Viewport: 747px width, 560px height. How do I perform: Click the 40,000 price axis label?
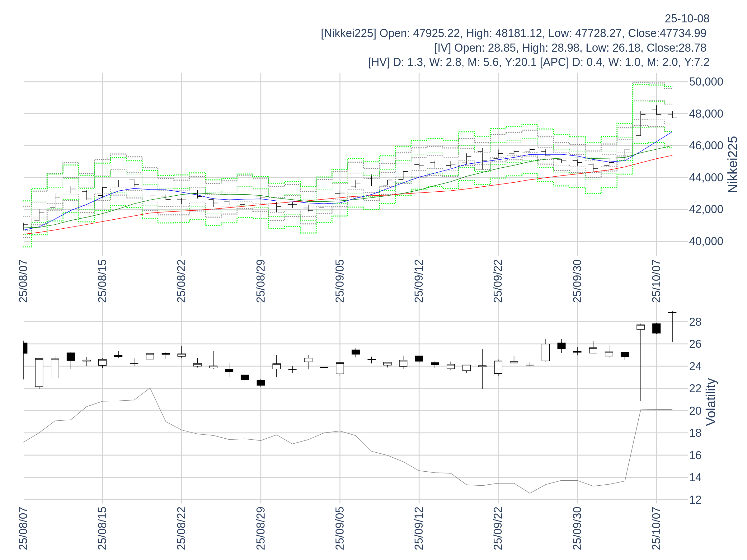[706, 241]
